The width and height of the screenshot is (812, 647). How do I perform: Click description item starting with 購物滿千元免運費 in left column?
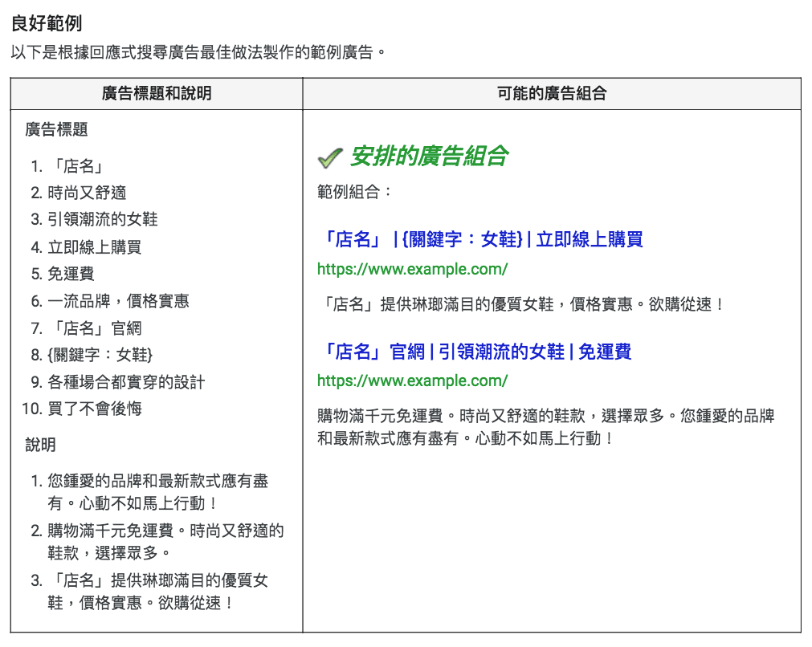pyautogui.click(x=165, y=531)
